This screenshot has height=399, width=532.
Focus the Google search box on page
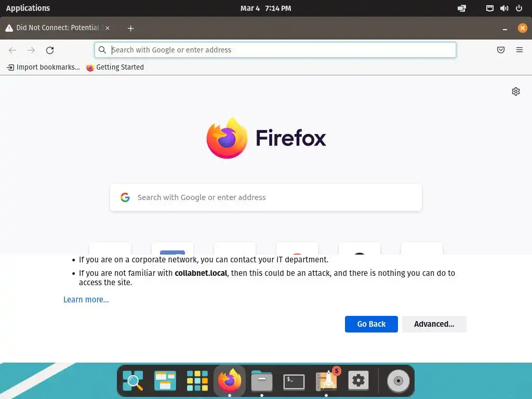tap(266, 197)
